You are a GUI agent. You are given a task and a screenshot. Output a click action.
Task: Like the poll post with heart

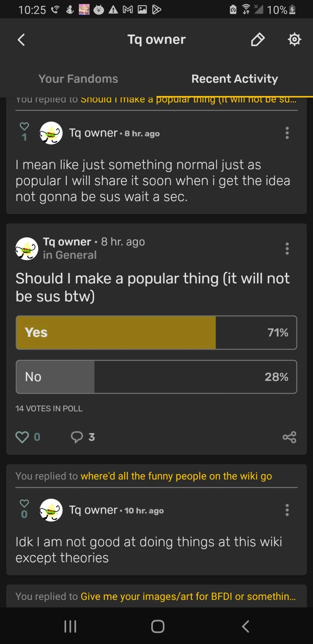[23, 437]
